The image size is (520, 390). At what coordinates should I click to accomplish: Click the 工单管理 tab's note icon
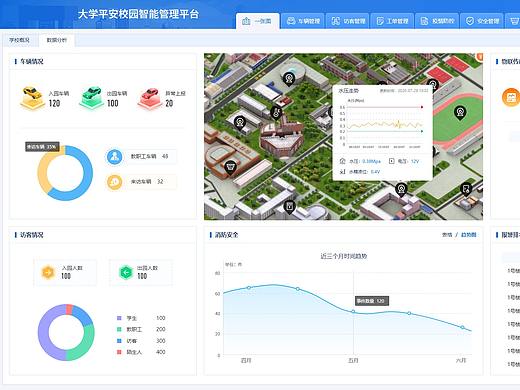[x=380, y=21]
